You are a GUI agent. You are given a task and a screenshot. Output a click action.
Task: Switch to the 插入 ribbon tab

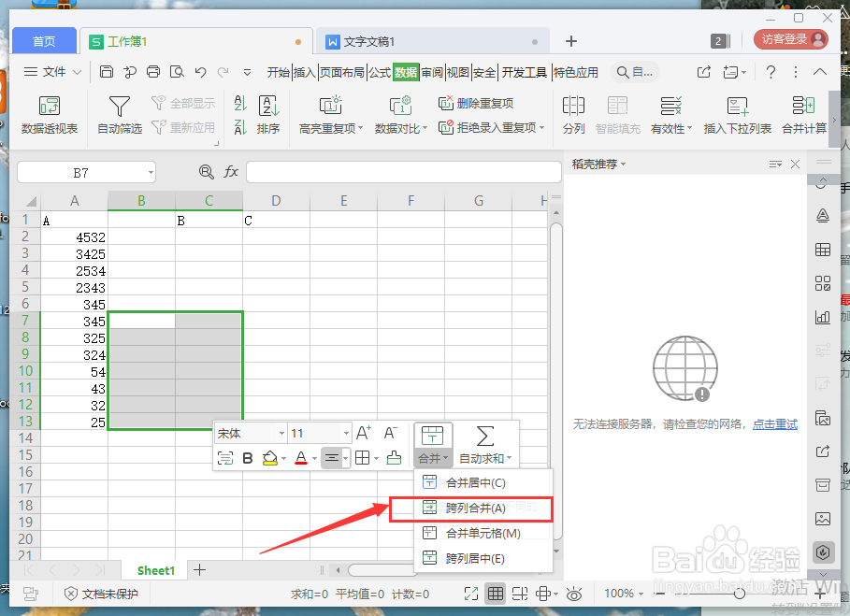[304, 70]
